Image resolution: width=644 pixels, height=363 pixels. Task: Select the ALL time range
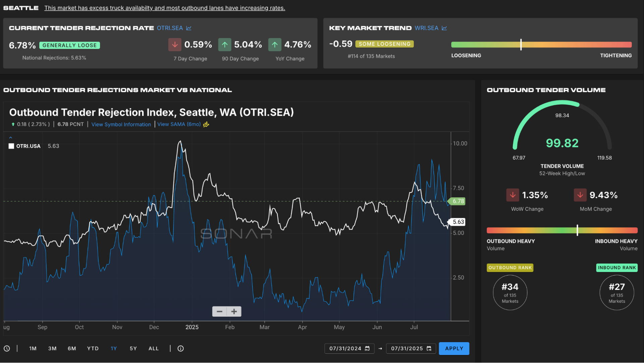pos(154,349)
